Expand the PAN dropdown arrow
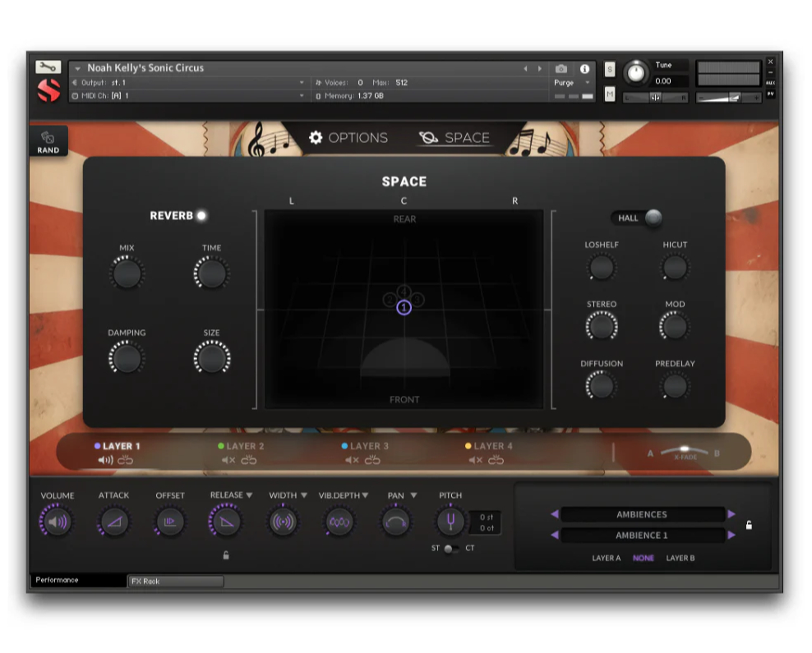 (413, 495)
